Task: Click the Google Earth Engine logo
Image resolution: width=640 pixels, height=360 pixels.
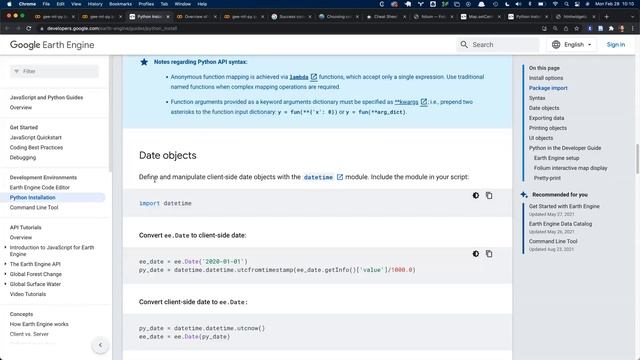Action: tap(52, 45)
